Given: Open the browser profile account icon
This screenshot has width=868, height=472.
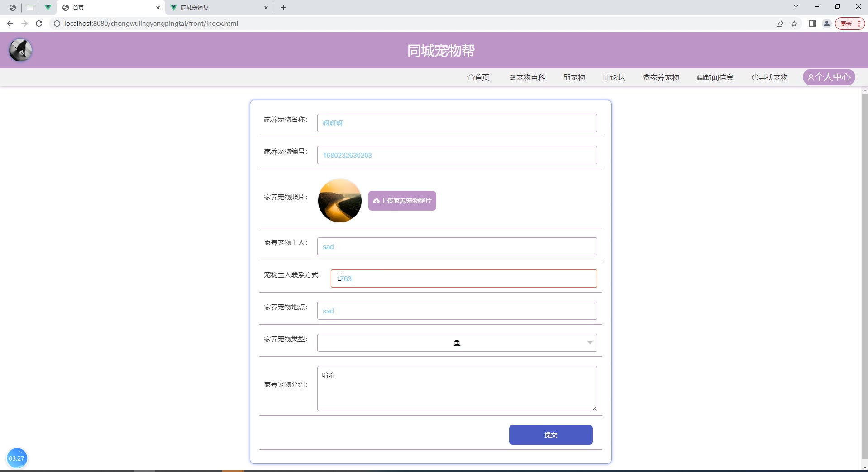Looking at the screenshot, I should [826, 24].
